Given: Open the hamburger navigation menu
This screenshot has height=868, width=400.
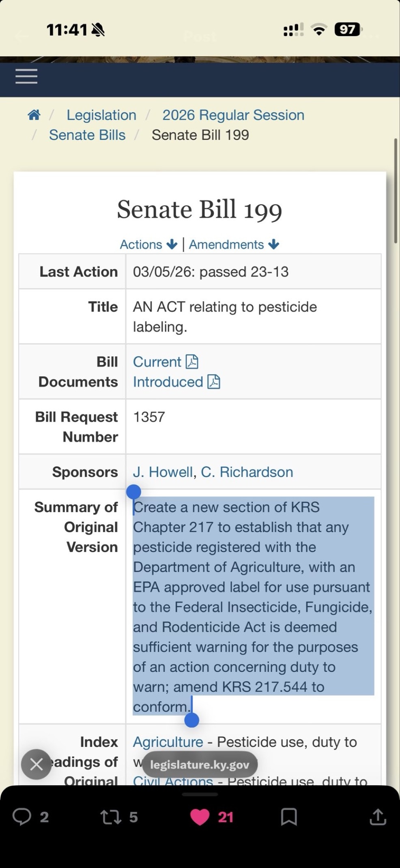Looking at the screenshot, I should coord(26,76).
